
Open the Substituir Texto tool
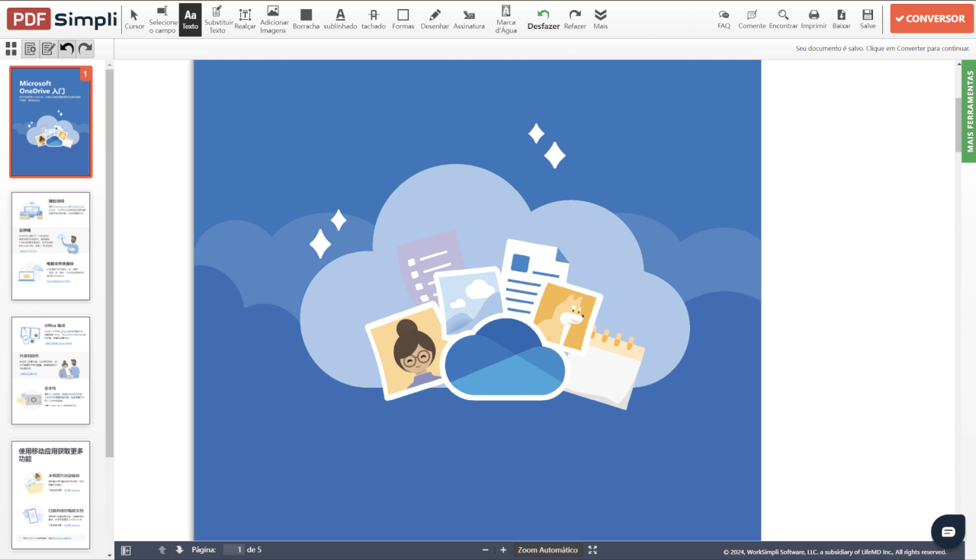[217, 19]
